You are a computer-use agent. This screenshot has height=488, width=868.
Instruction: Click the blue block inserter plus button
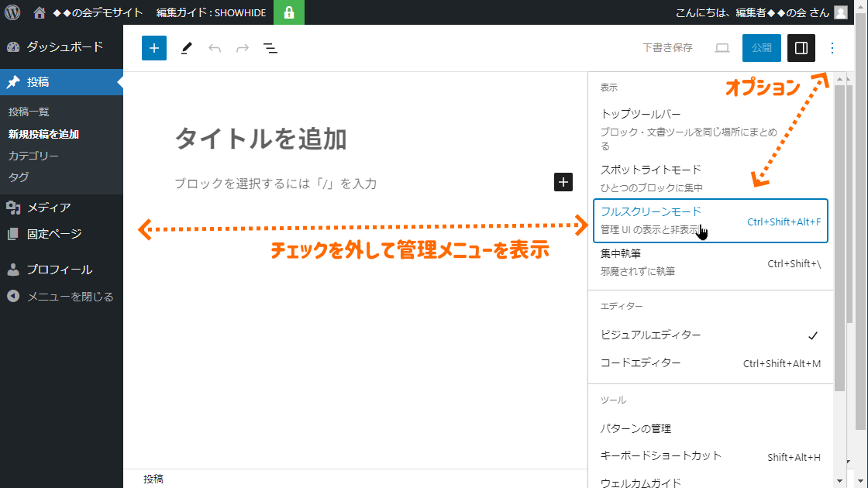pos(154,48)
